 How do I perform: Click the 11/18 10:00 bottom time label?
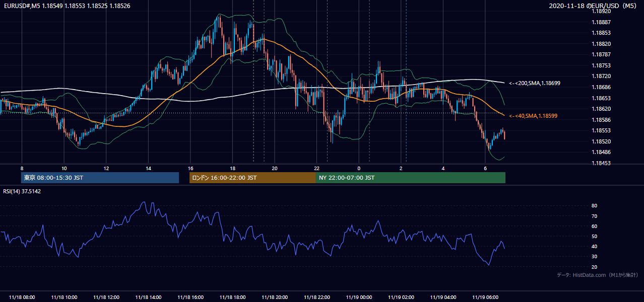pos(64,297)
